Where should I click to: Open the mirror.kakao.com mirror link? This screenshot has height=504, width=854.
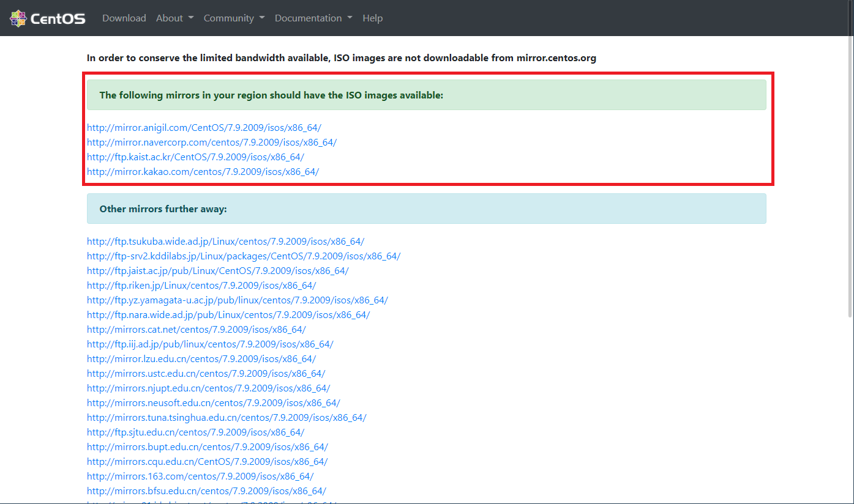click(x=203, y=172)
